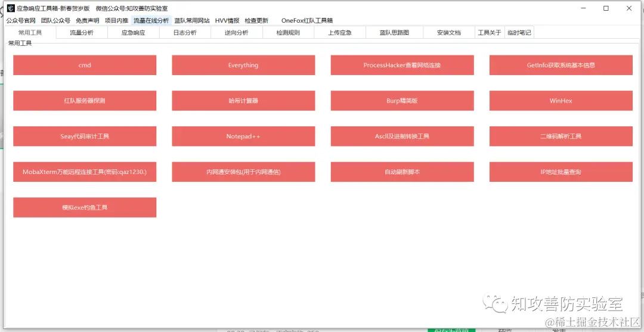Open WinHex editor button

point(561,101)
